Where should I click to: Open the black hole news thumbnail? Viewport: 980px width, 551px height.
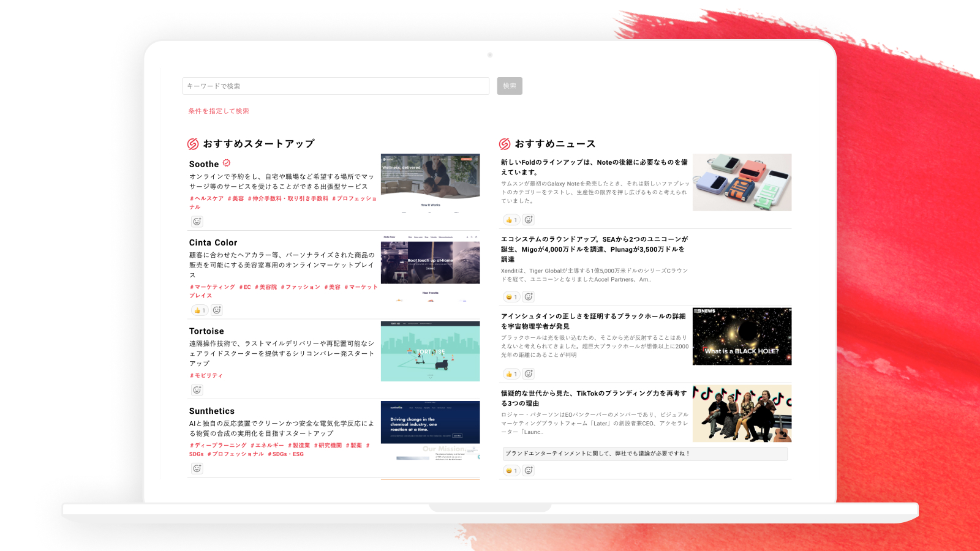[x=742, y=337]
